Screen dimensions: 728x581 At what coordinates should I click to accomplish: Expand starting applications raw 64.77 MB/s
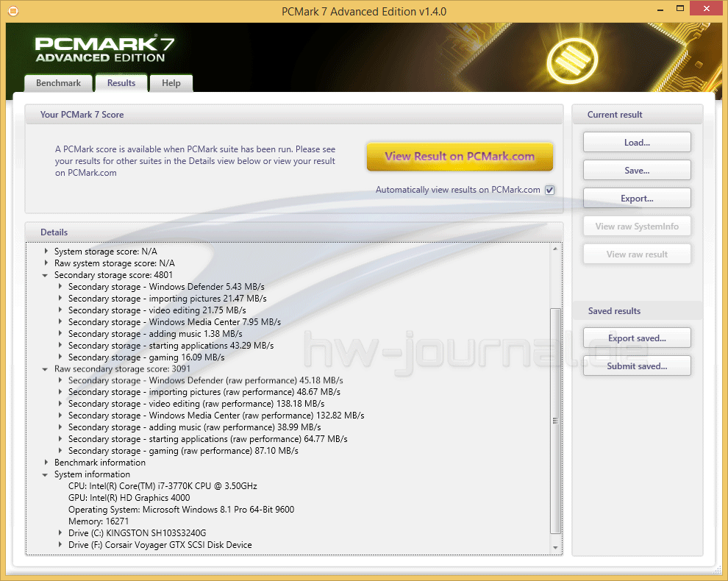click(x=60, y=438)
